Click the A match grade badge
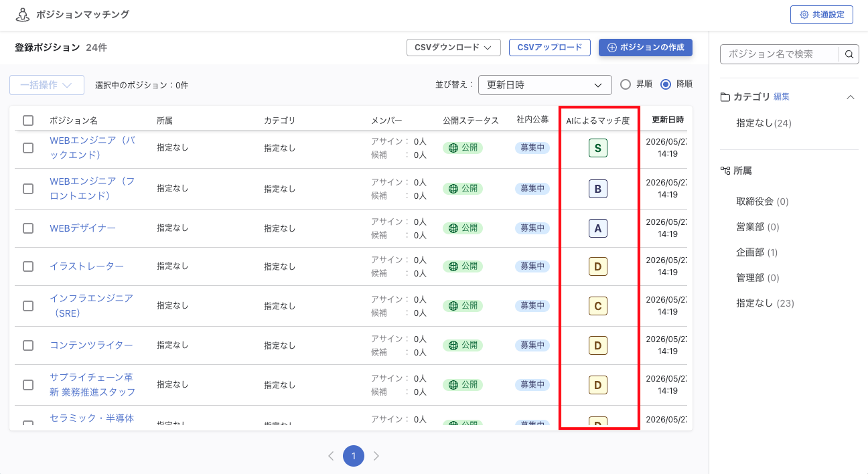868x474 pixels. pos(598,228)
